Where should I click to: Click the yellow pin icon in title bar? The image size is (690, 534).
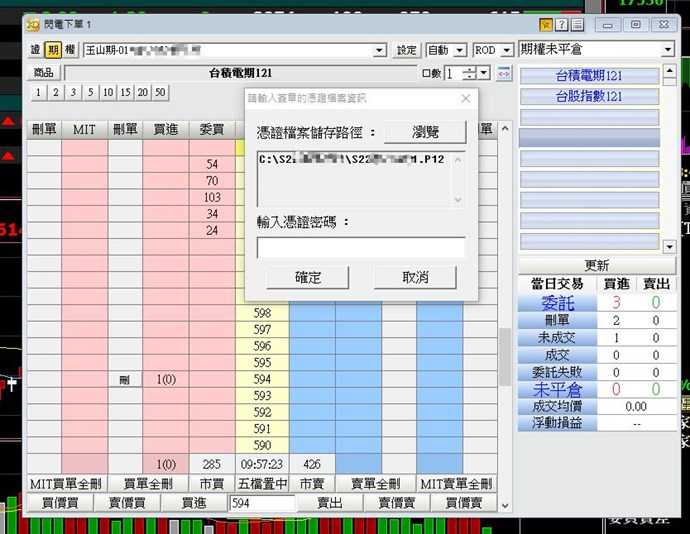[x=546, y=24]
